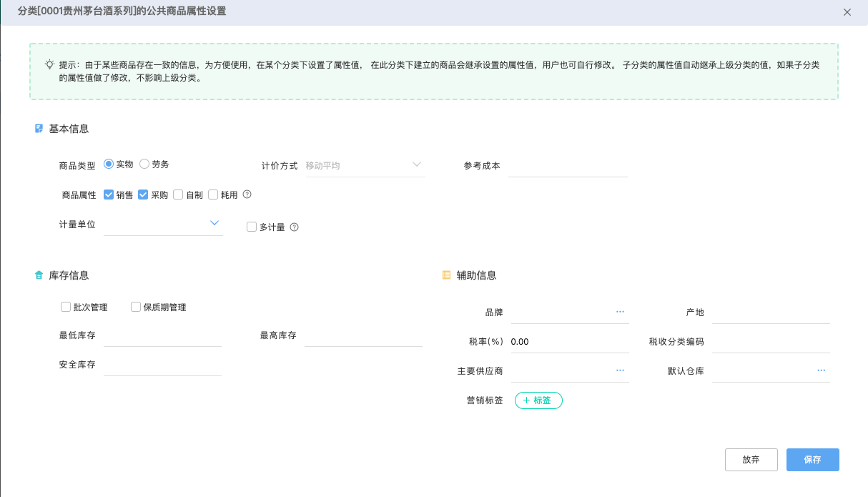868x497 pixels.
Task: Click the 放弃 button
Action: (751, 460)
